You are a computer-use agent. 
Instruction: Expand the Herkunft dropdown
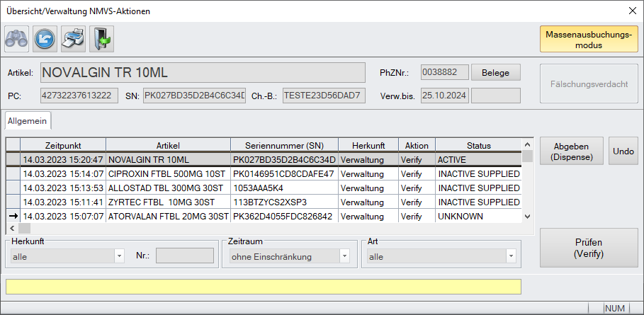(119, 256)
